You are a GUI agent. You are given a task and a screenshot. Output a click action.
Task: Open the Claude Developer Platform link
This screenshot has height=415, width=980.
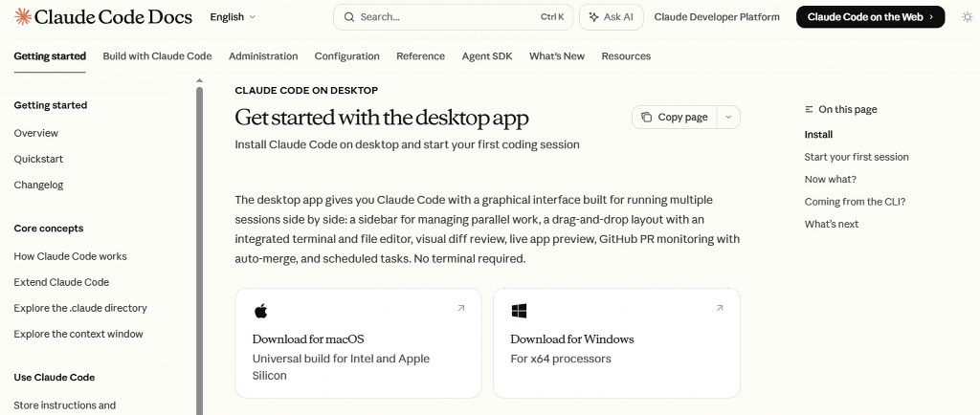(x=717, y=17)
